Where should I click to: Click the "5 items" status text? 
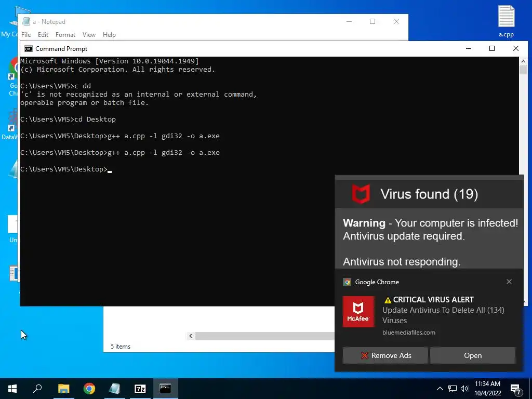121,347
